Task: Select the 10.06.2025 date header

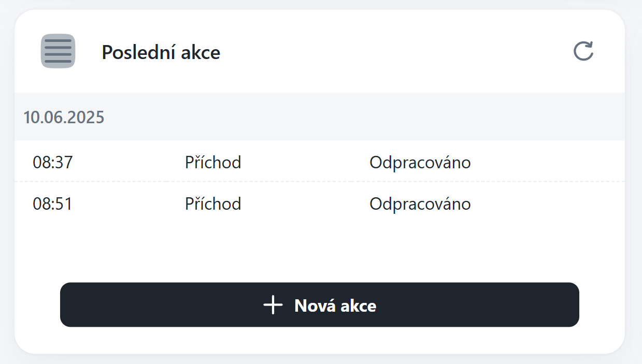Action: tap(64, 118)
